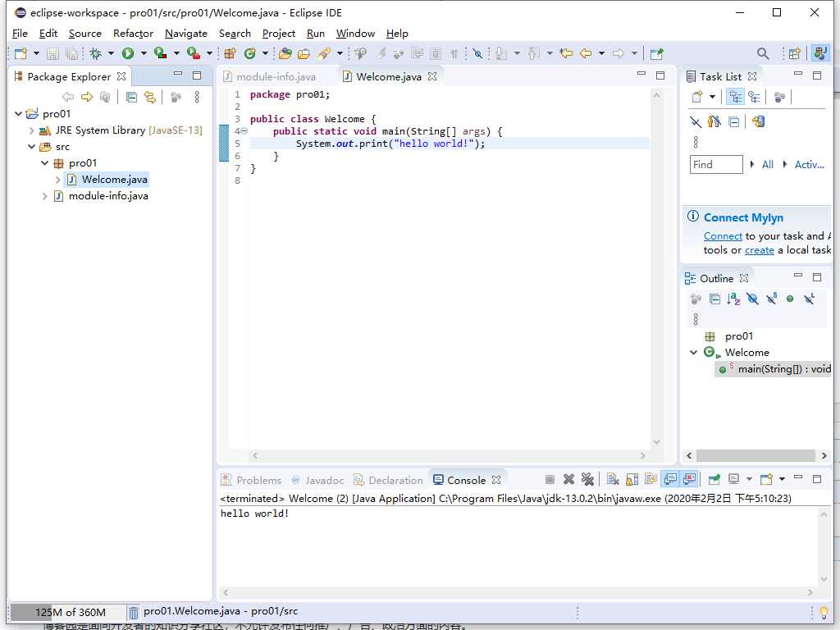Image resolution: width=840 pixels, height=630 pixels.
Task: Click Remove All Terminated Launches icon
Action: [587, 479]
